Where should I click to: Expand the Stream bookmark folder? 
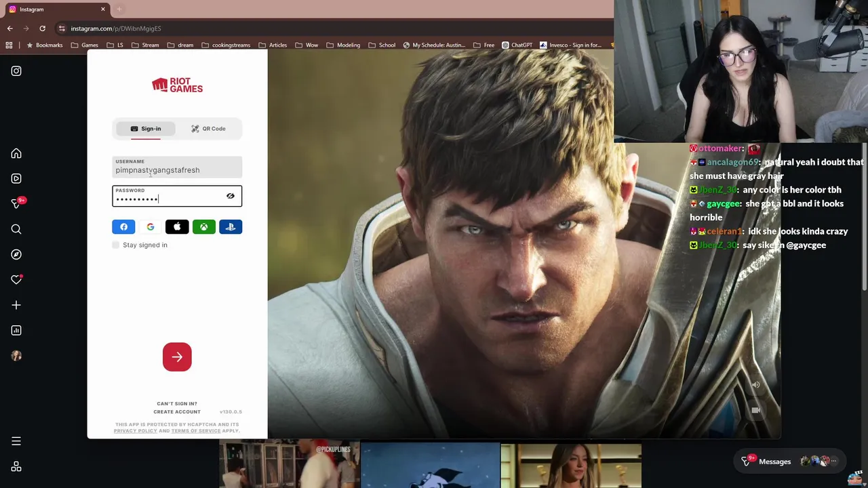(x=145, y=45)
